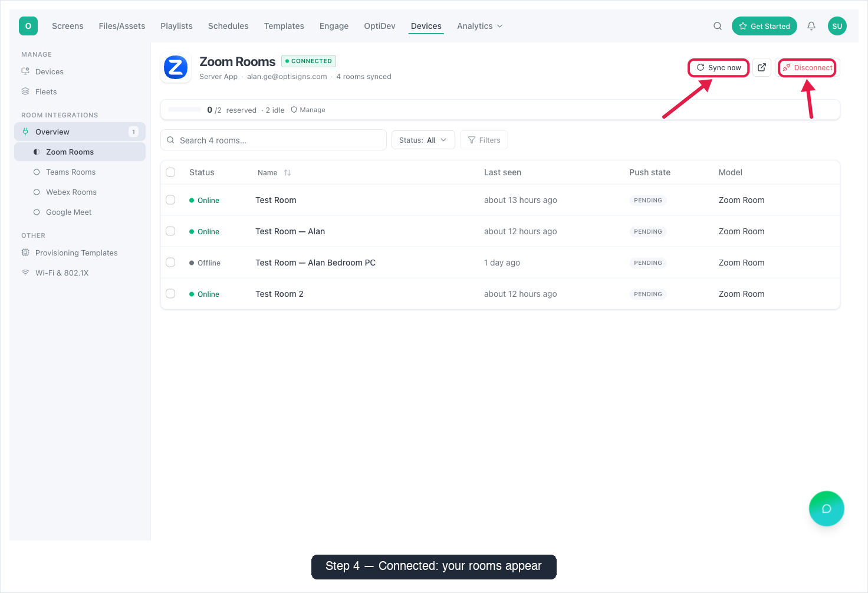Focus the Search 4 rooms field
Image resolution: width=868 pixels, height=593 pixels.
pyautogui.click(x=274, y=140)
